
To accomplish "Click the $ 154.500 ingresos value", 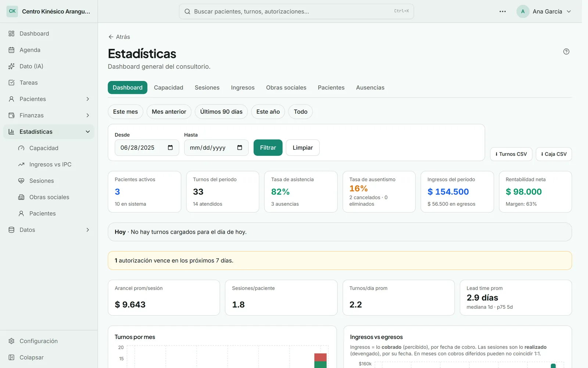I will coord(448,192).
